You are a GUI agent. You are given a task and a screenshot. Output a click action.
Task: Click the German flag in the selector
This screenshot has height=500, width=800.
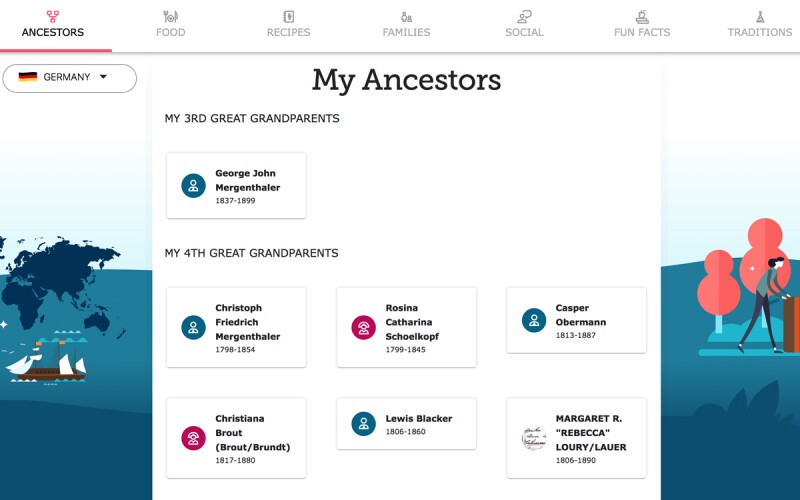click(x=28, y=77)
